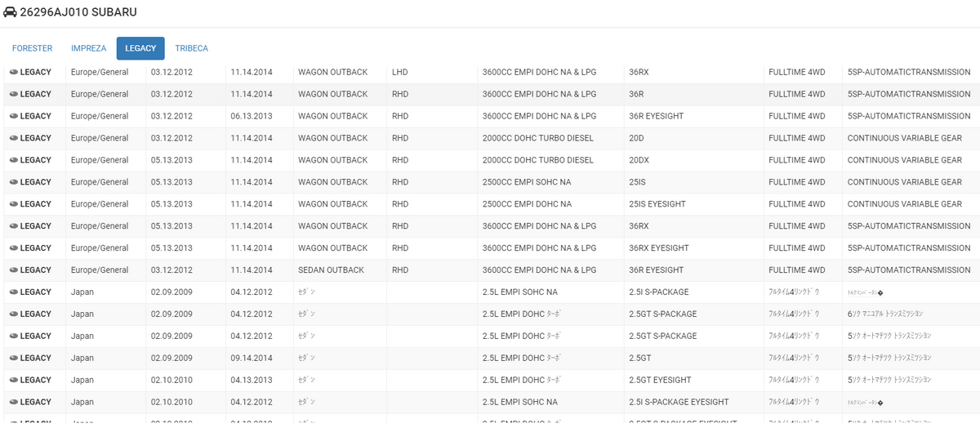Click the car icon in the SEDAN OUTBACK row
Screen dimensions: 980x428
coord(14,270)
